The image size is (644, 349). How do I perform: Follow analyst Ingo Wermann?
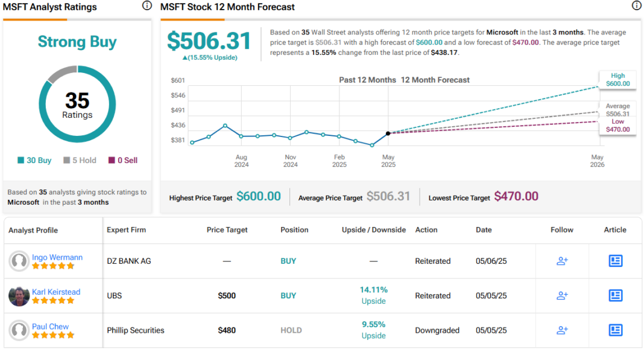pyautogui.click(x=562, y=261)
